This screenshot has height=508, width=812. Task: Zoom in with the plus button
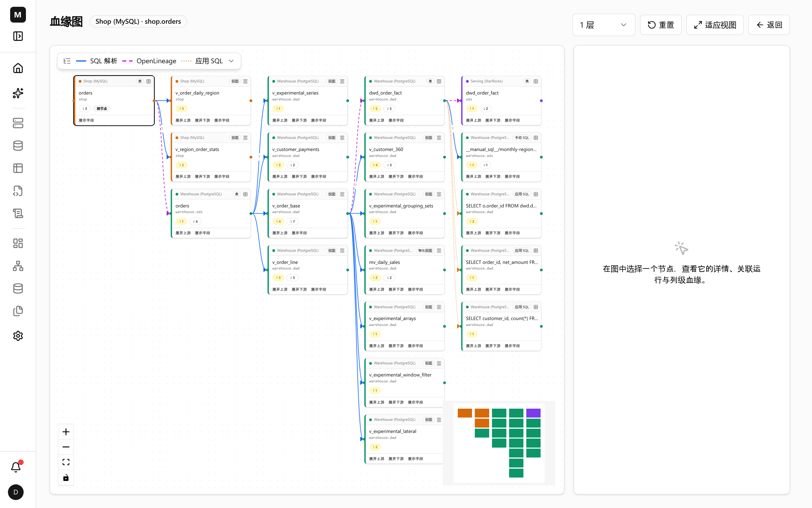point(66,432)
